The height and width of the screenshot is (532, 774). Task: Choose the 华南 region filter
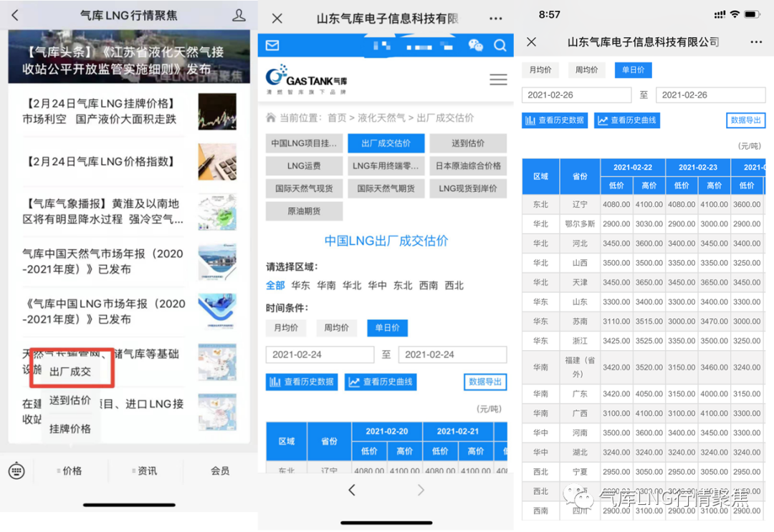[x=326, y=286]
